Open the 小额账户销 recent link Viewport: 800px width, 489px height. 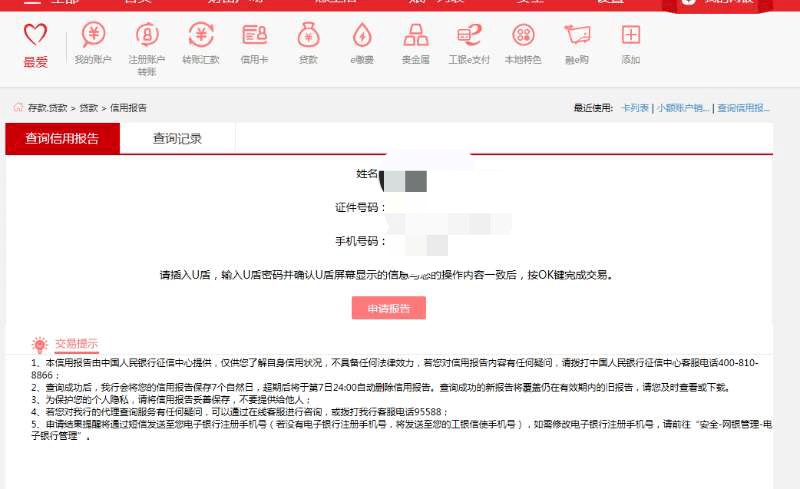pyautogui.click(x=683, y=108)
